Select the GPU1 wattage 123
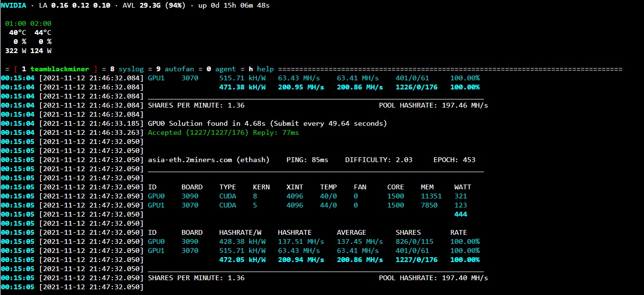 pos(461,205)
